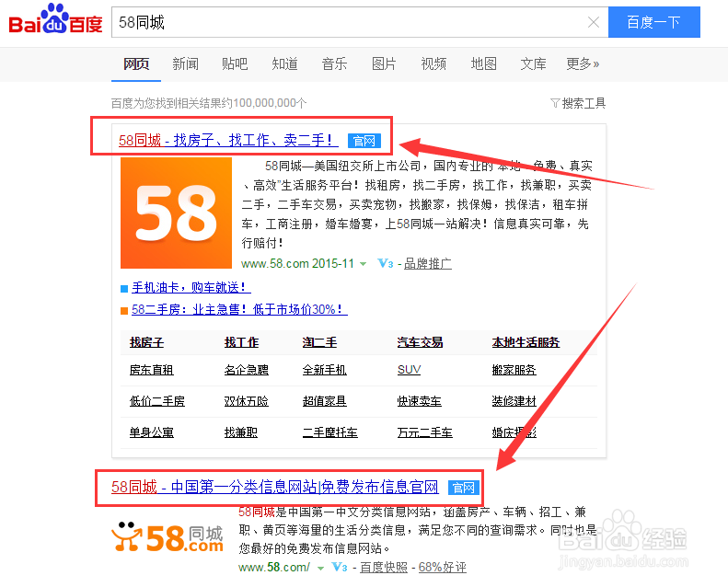
Task: Click the 官网 badge on first result
Action: coord(364,141)
